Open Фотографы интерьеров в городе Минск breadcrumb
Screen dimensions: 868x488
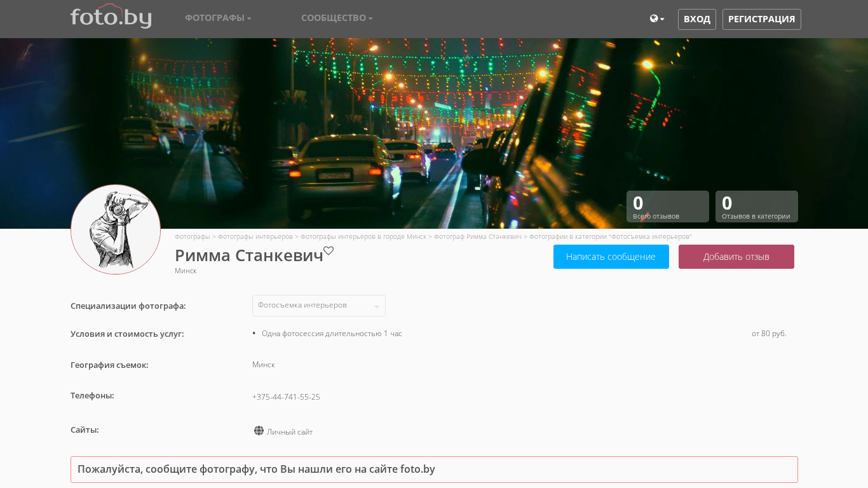coord(363,236)
